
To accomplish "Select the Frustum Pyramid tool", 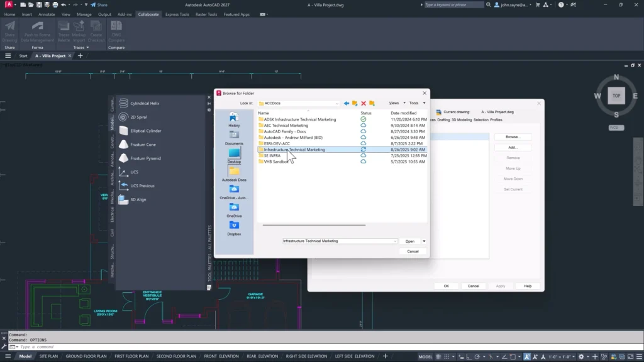I will [x=140, y=158].
